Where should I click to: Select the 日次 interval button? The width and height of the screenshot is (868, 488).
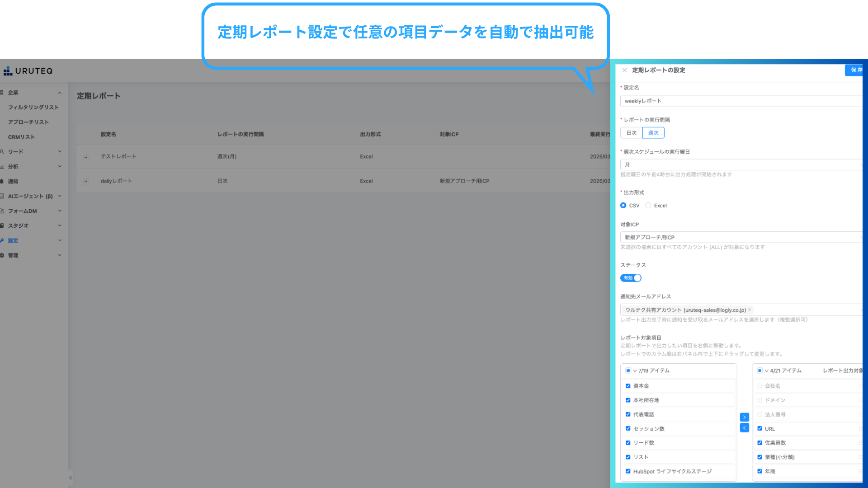pyautogui.click(x=632, y=133)
